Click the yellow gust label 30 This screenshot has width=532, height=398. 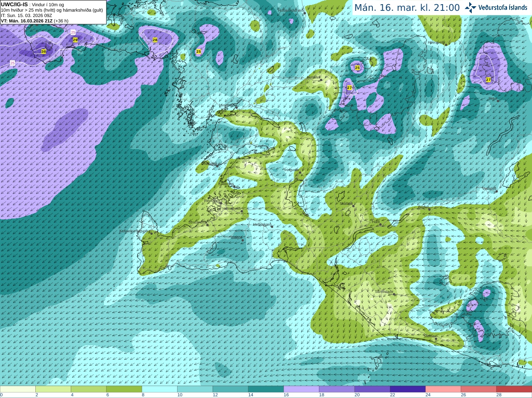[44, 52]
